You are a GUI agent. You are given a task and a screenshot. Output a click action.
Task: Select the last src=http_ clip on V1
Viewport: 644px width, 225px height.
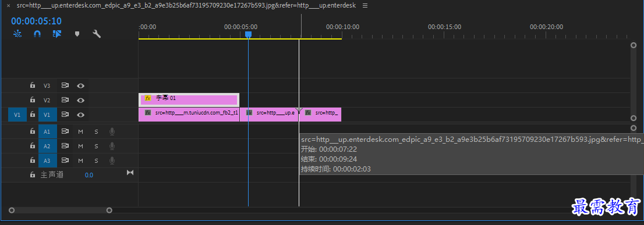320,115
